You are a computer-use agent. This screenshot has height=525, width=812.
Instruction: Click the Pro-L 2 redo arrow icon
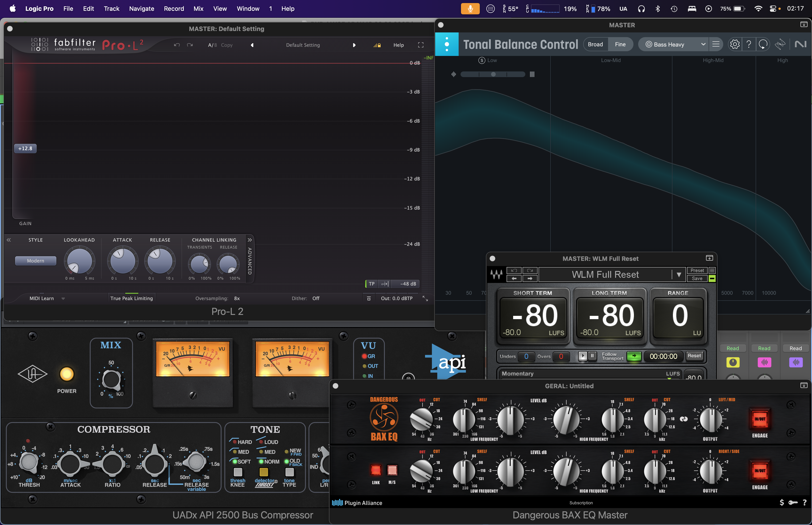(190, 45)
